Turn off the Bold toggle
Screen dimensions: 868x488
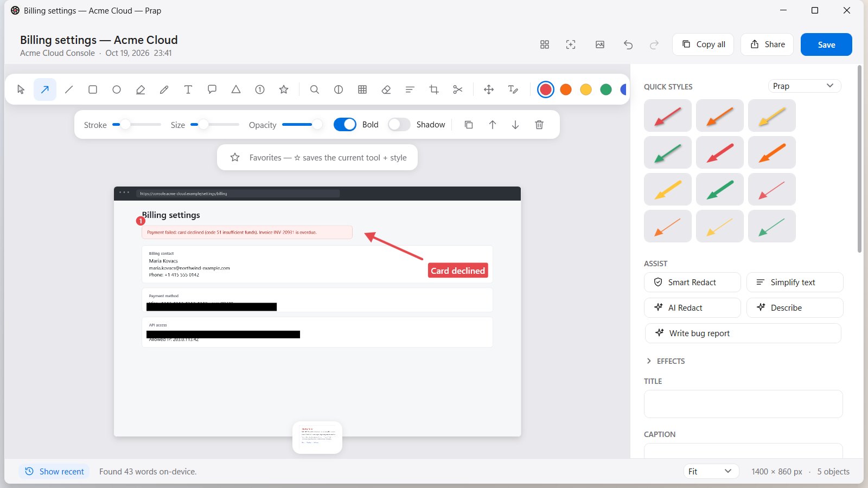345,125
